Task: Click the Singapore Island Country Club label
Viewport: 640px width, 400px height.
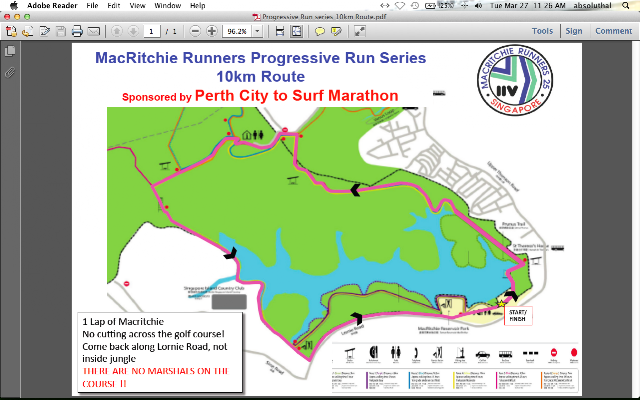Action: pyautogui.click(x=214, y=288)
